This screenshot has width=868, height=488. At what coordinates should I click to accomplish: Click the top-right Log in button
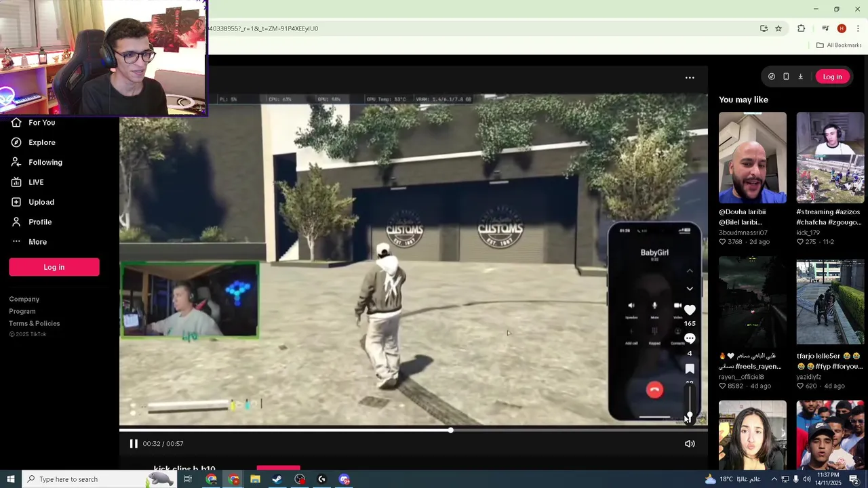[x=832, y=77]
